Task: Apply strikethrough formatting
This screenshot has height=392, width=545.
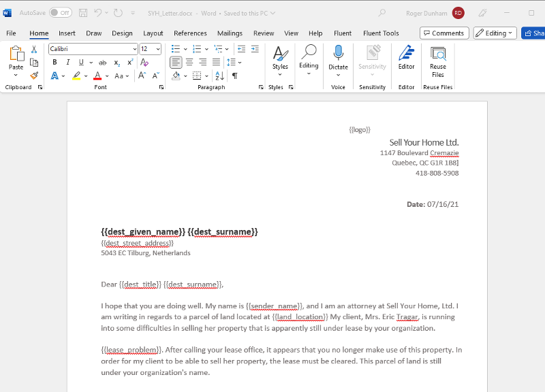Action: click(103, 63)
